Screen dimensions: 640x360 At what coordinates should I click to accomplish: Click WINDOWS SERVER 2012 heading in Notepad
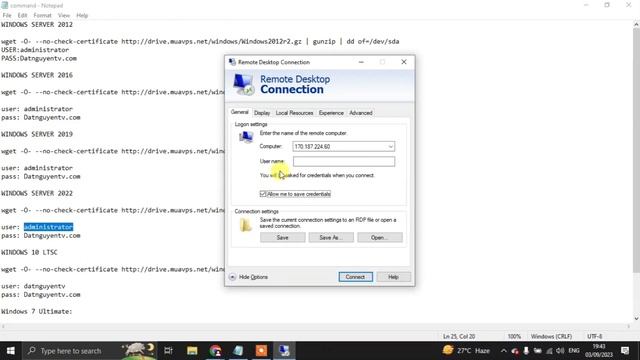[37, 24]
